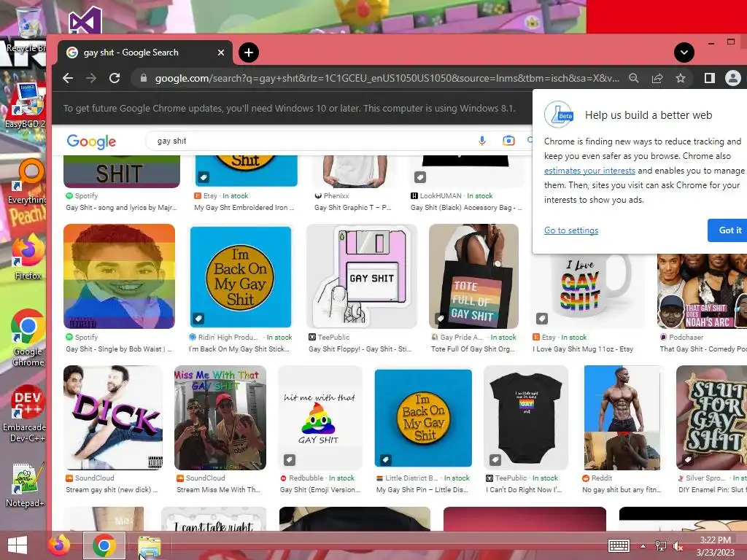
Task: Open Notepad++ desktop shortcut
Action: (x=25, y=485)
